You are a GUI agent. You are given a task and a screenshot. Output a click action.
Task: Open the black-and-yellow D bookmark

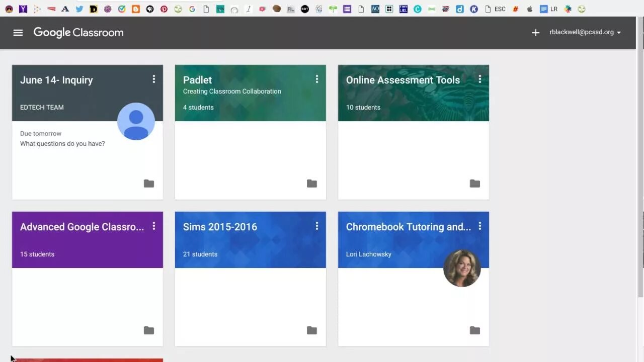93,9
